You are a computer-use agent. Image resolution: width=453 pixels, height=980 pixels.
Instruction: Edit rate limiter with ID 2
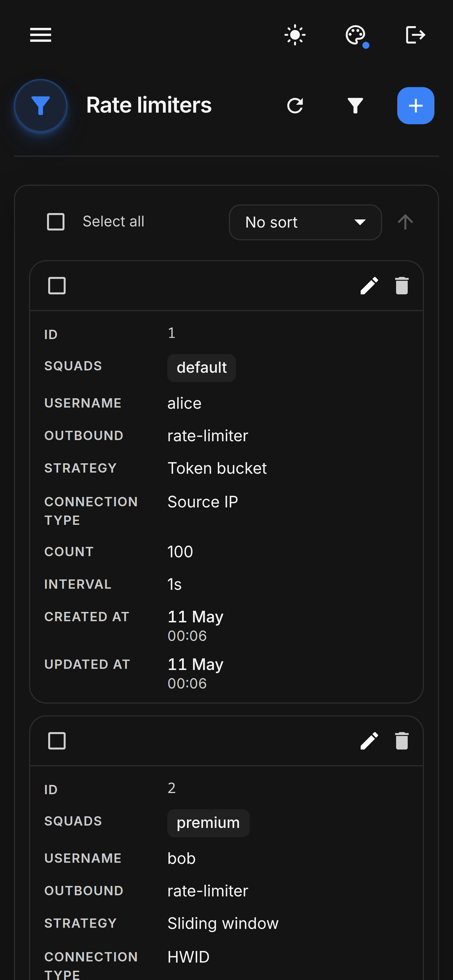(369, 741)
